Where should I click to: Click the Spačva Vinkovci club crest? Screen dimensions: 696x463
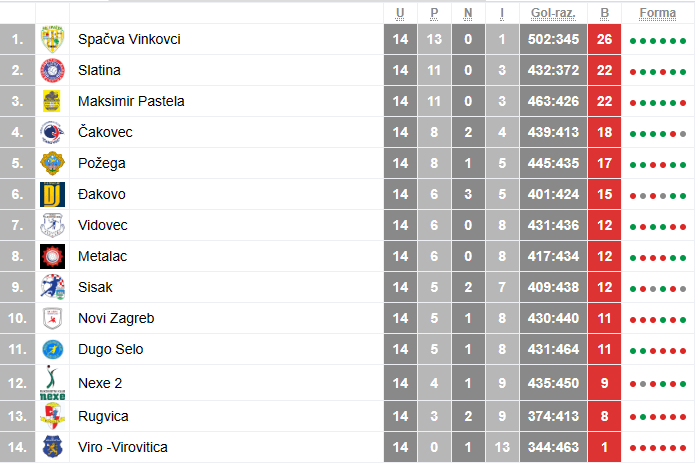(51, 39)
